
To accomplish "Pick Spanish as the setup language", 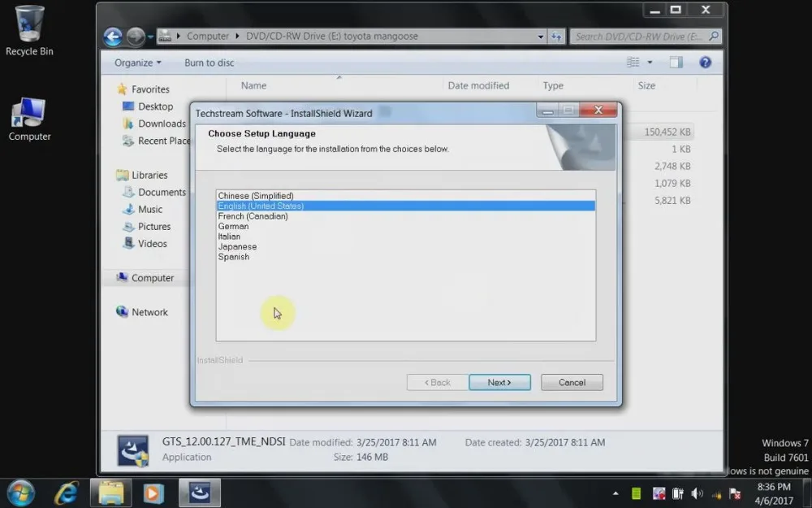I will click(405, 257).
